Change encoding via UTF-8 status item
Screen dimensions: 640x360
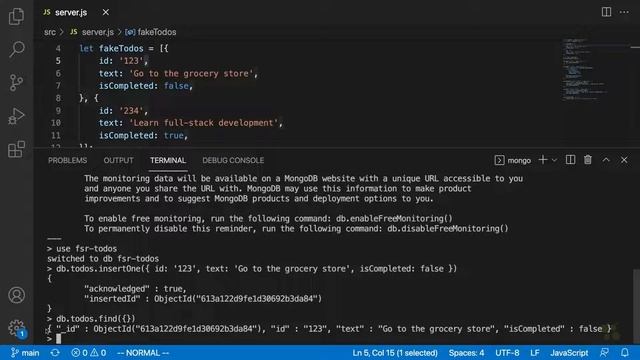pos(507,353)
